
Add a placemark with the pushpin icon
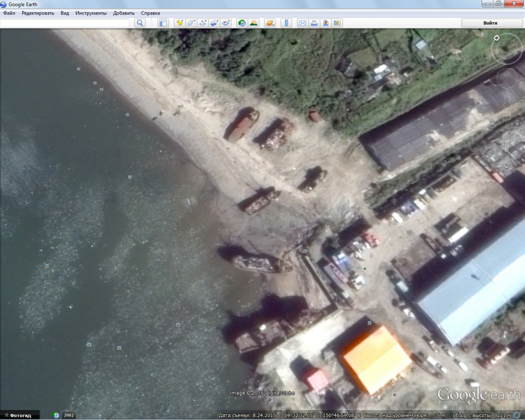point(180,23)
